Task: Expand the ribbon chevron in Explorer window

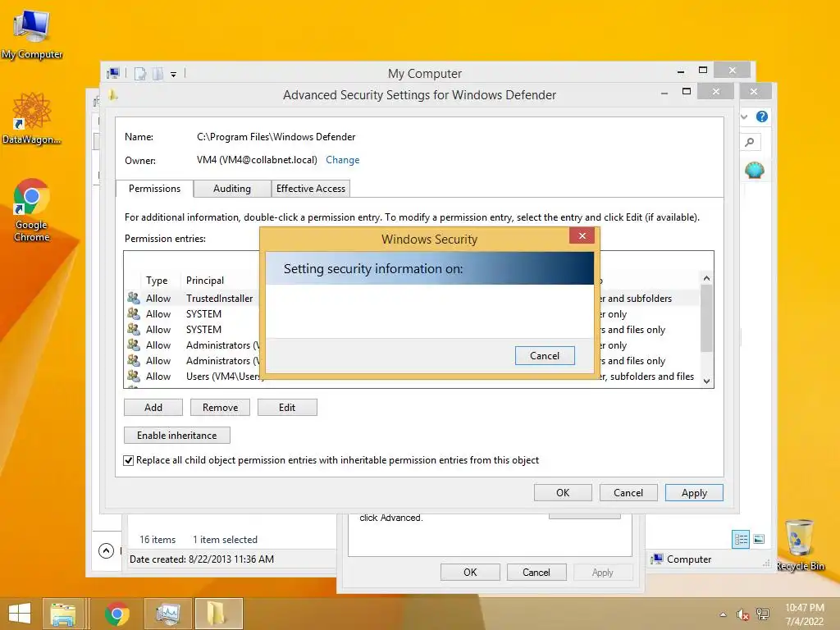Action: click(744, 116)
